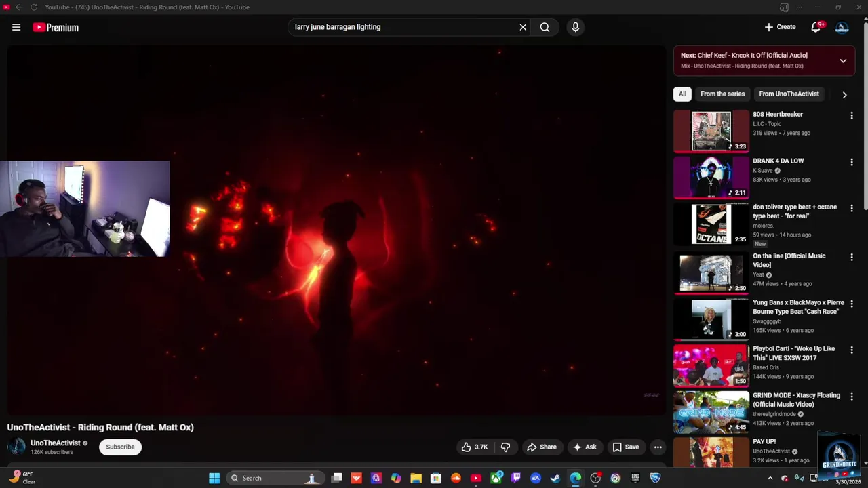This screenshot has width=868, height=488.
Task: Open options for don toliver type beat
Action: pyautogui.click(x=852, y=209)
